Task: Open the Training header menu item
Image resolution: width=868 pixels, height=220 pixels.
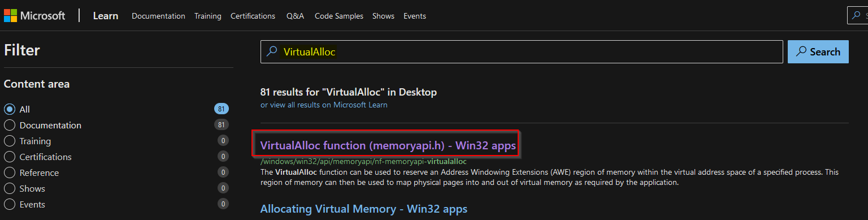Action: tap(208, 16)
